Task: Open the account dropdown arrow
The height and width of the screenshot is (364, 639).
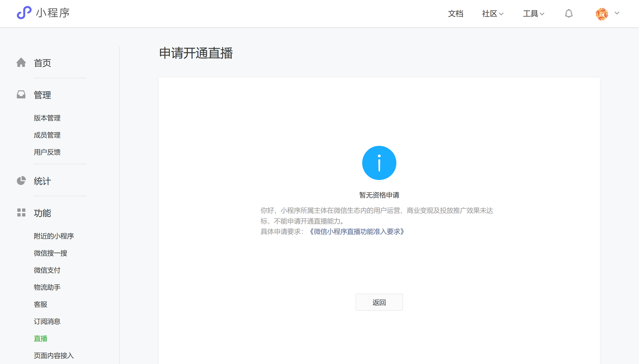Action: coord(617,13)
